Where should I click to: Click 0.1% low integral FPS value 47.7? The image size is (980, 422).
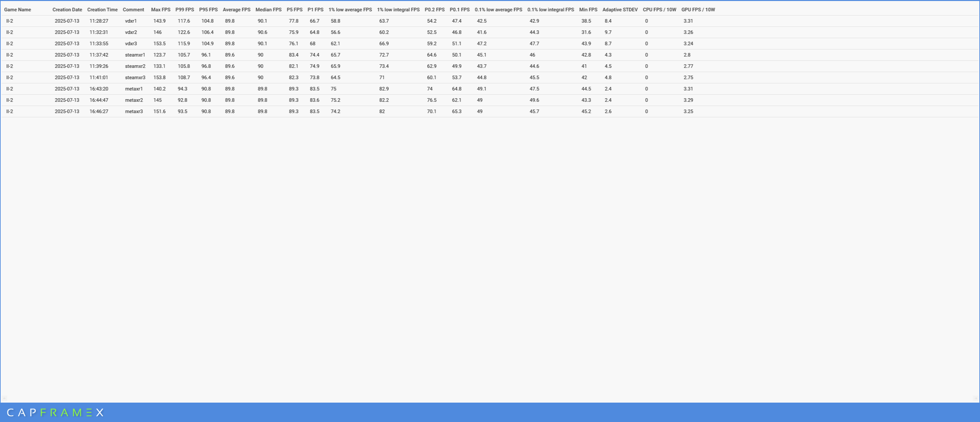(534, 43)
